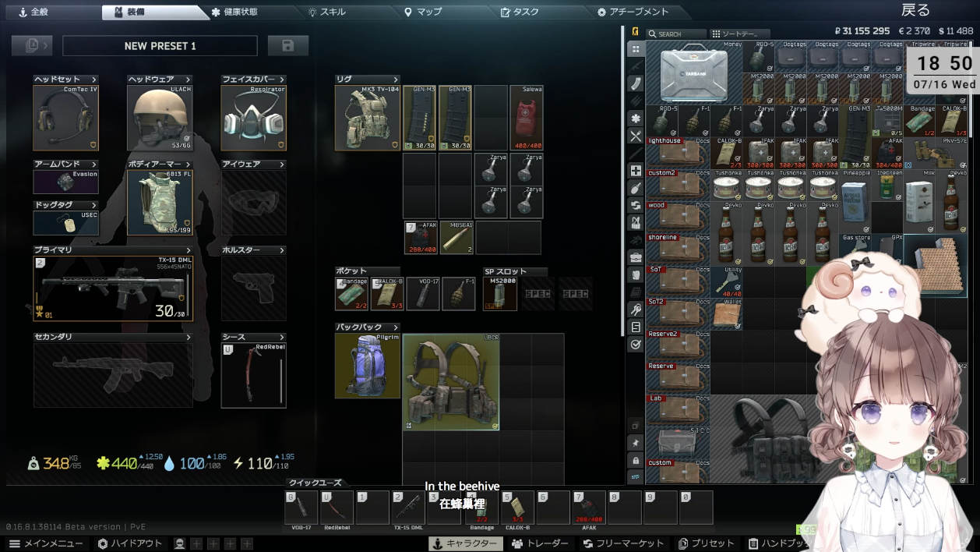Select the CALOK-B quick use slot

pos(517,508)
